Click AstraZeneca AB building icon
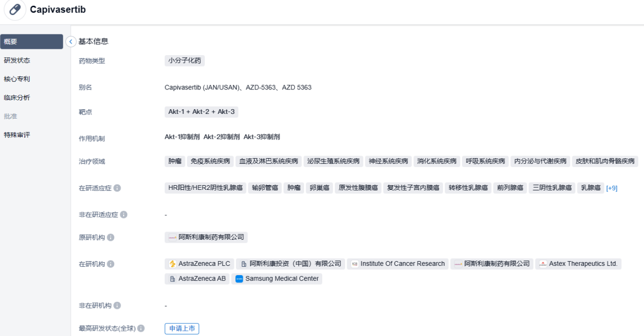This screenshot has height=336, width=644. click(173, 279)
